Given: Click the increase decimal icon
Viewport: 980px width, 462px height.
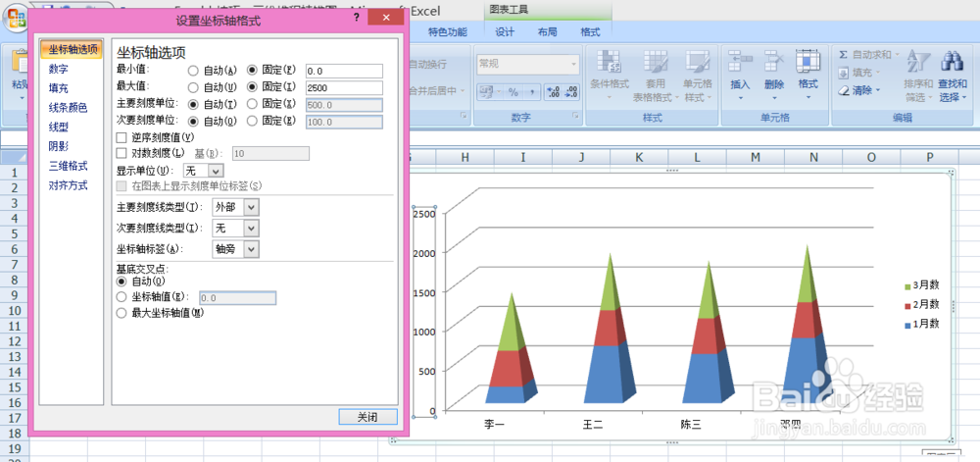Looking at the screenshot, I should tap(553, 92).
